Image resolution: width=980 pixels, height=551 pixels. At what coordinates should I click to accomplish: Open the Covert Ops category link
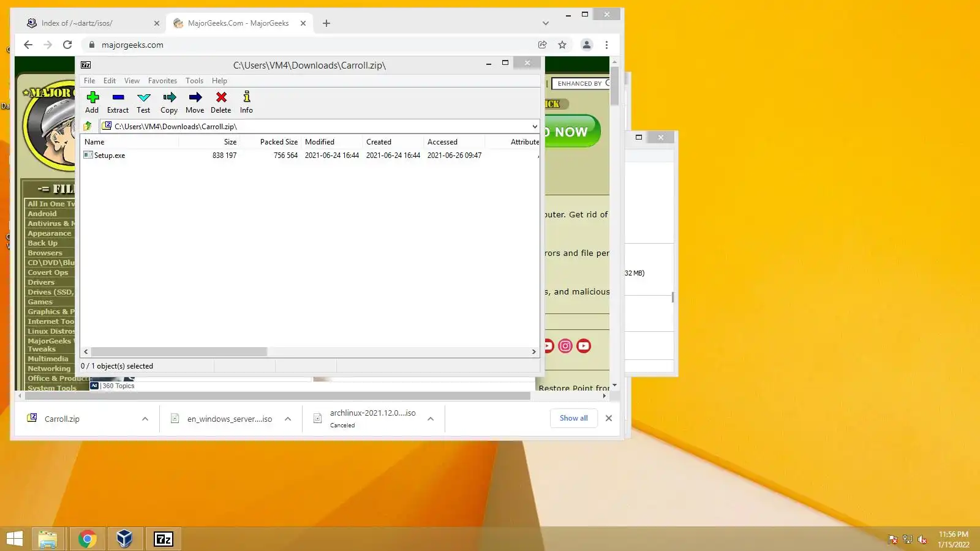point(48,272)
